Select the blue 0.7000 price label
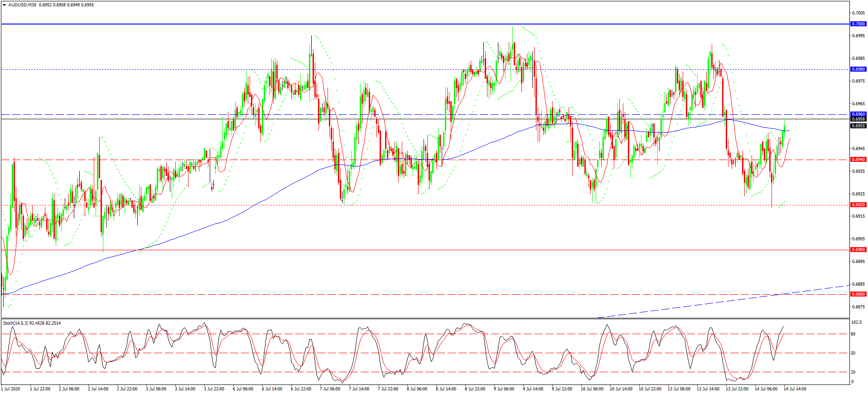The width and height of the screenshot is (868, 394). [858, 24]
